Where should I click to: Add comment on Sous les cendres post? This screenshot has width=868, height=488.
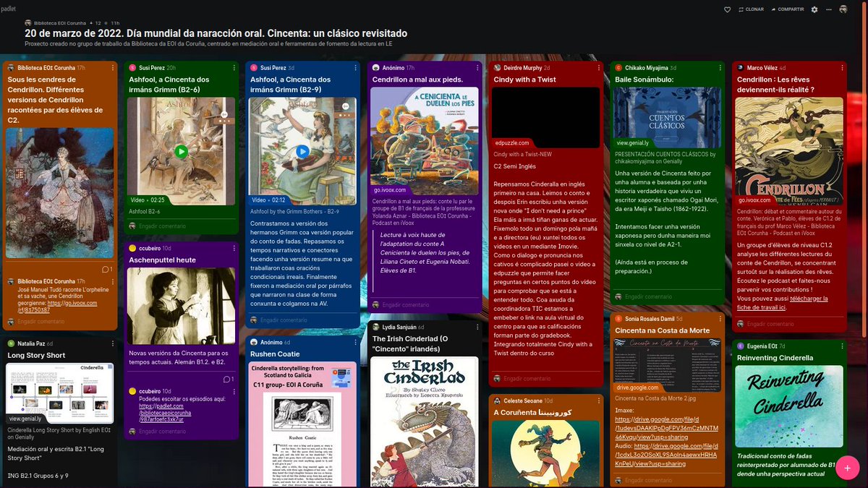pos(41,321)
